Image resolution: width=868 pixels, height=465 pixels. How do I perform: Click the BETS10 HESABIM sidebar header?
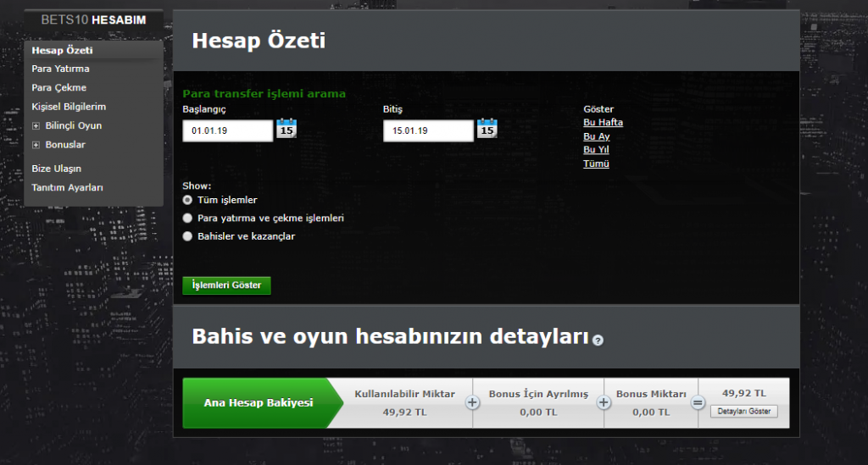pos(93,20)
